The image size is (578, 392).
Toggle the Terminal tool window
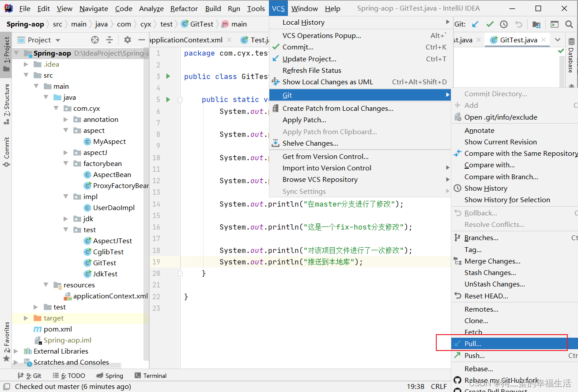(150, 376)
